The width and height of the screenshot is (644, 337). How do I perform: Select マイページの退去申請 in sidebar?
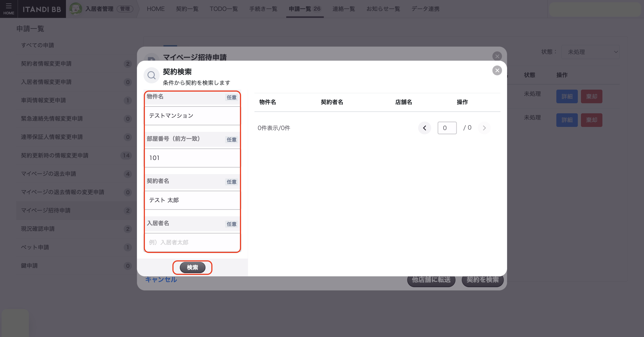(76, 174)
